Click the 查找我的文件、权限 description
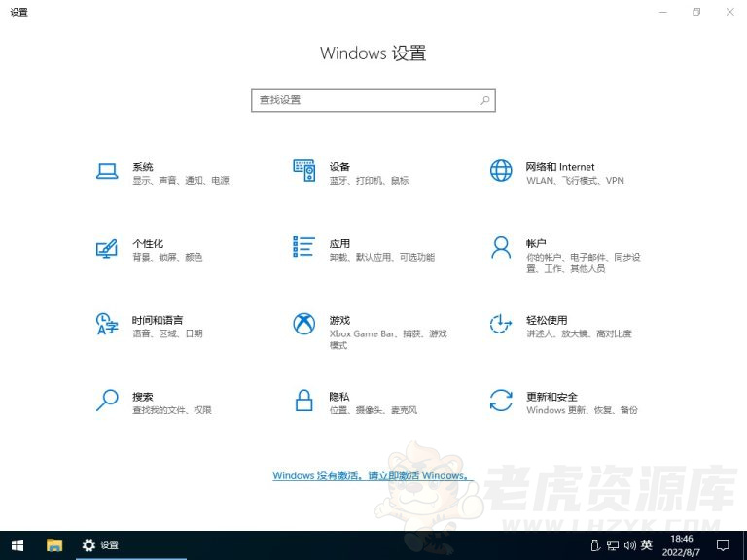This screenshot has width=747, height=560. point(172,410)
